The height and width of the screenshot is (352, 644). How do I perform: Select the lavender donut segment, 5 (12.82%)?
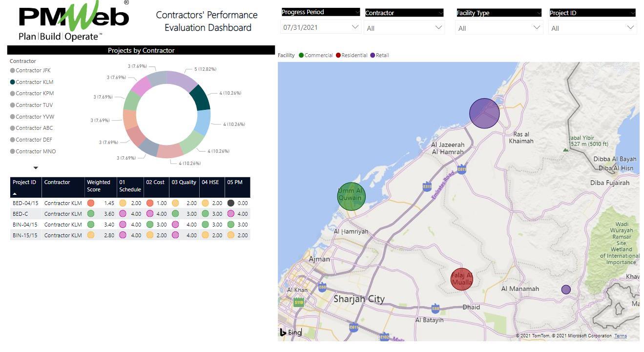pos(183,81)
